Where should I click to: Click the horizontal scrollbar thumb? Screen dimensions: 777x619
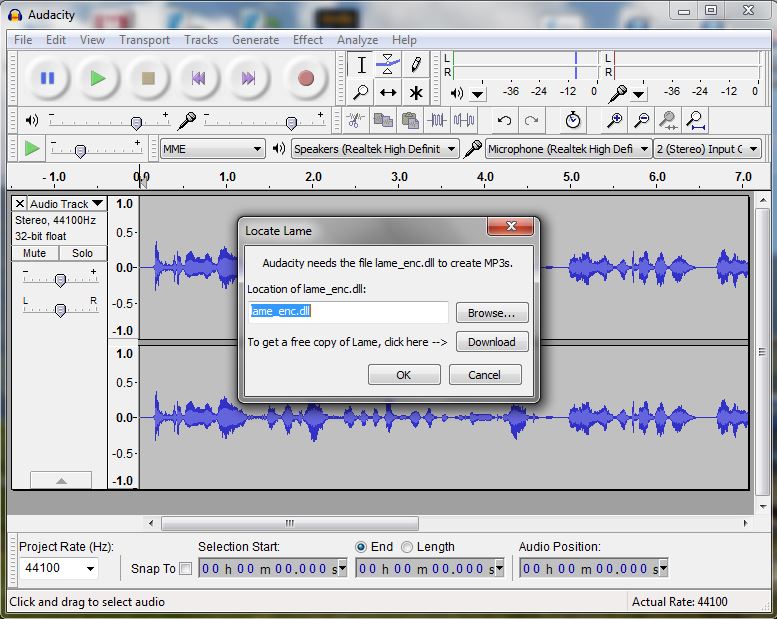pyautogui.click(x=290, y=523)
